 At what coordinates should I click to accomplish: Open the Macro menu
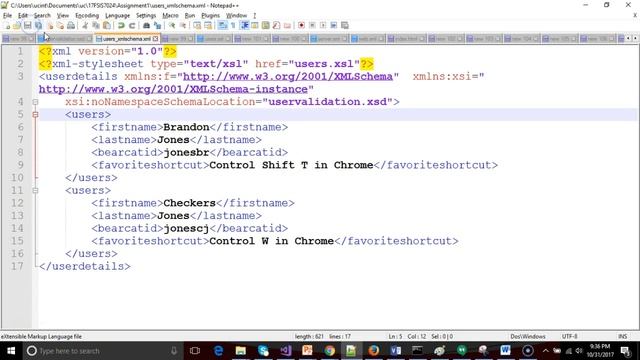170,16
